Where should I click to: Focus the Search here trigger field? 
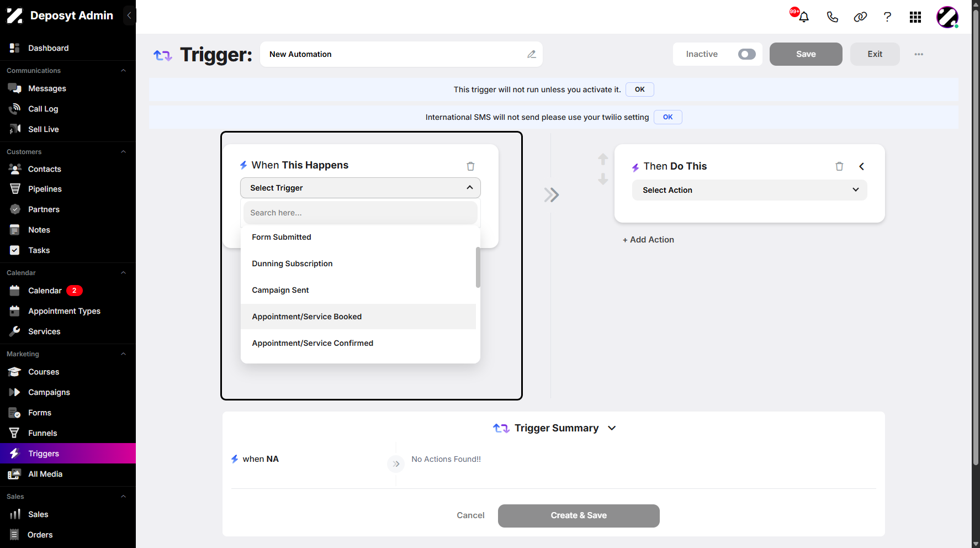click(x=361, y=213)
